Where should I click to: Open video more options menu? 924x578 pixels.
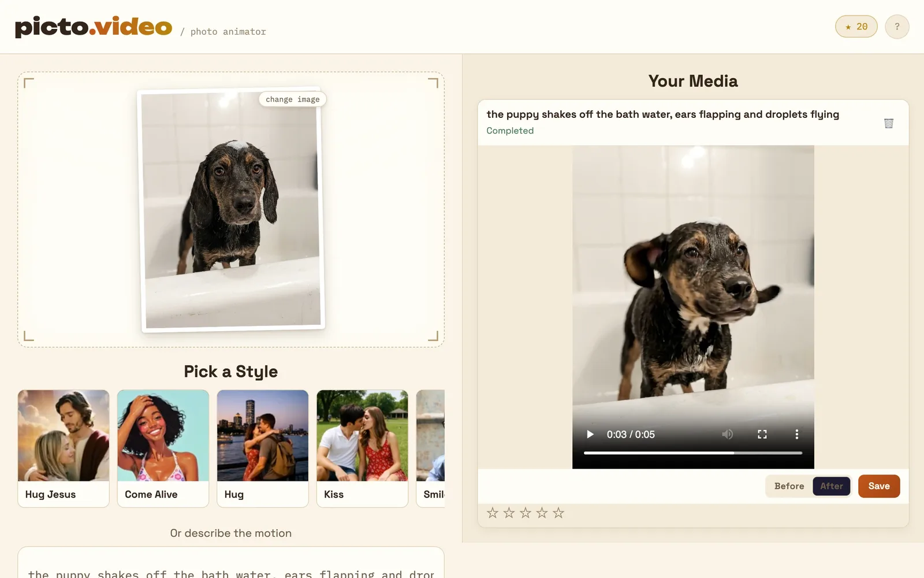pos(796,434)
